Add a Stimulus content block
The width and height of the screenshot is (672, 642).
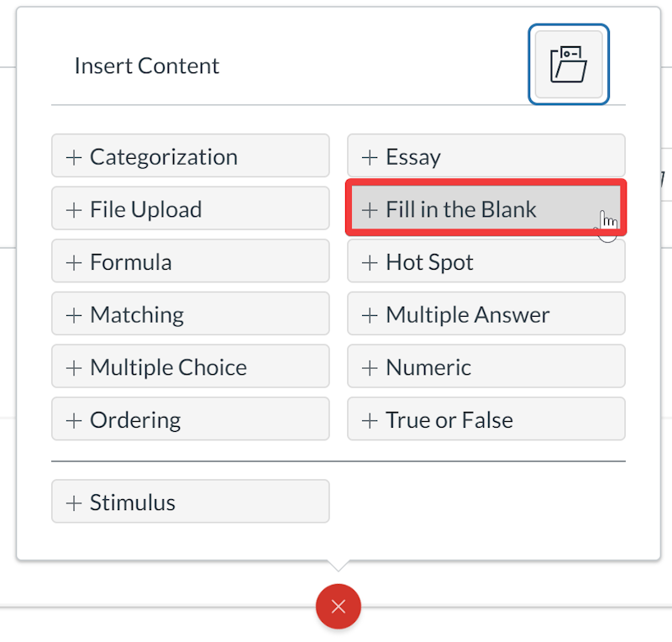point(190,502)
